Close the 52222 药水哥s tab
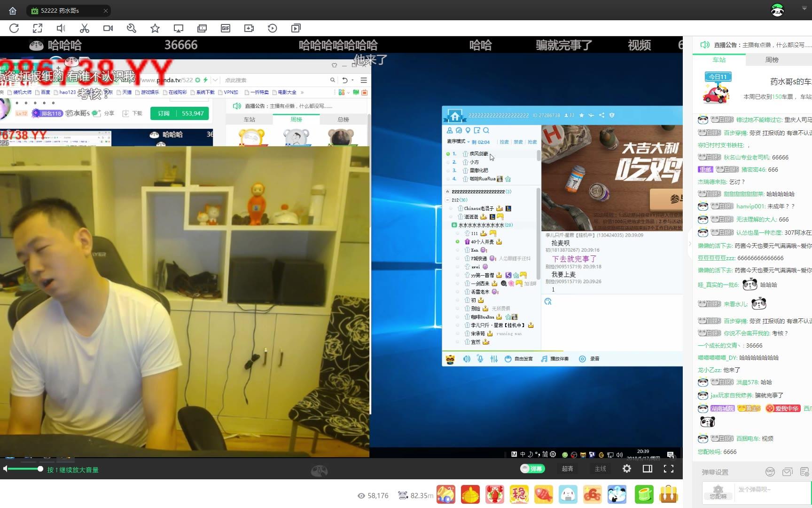Screen dimensions: 812x508 tap(106, 10)
